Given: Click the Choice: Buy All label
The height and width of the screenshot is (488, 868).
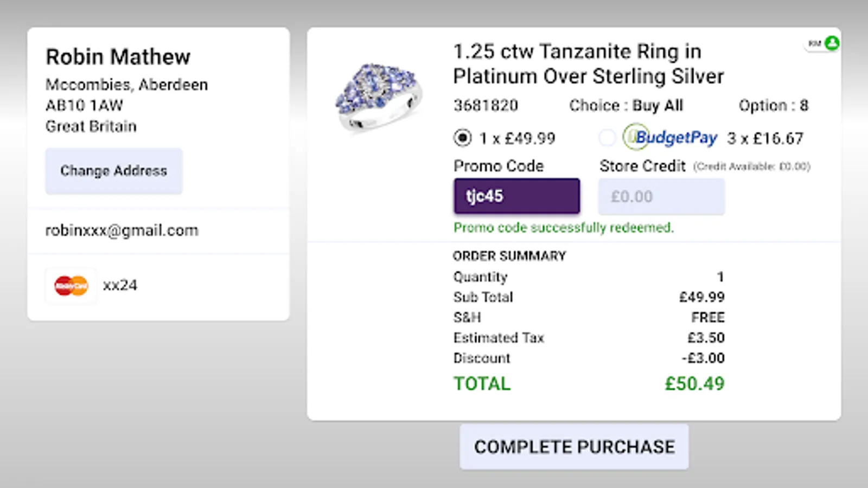Looking at the screenshot, I should tap(626, 105).
